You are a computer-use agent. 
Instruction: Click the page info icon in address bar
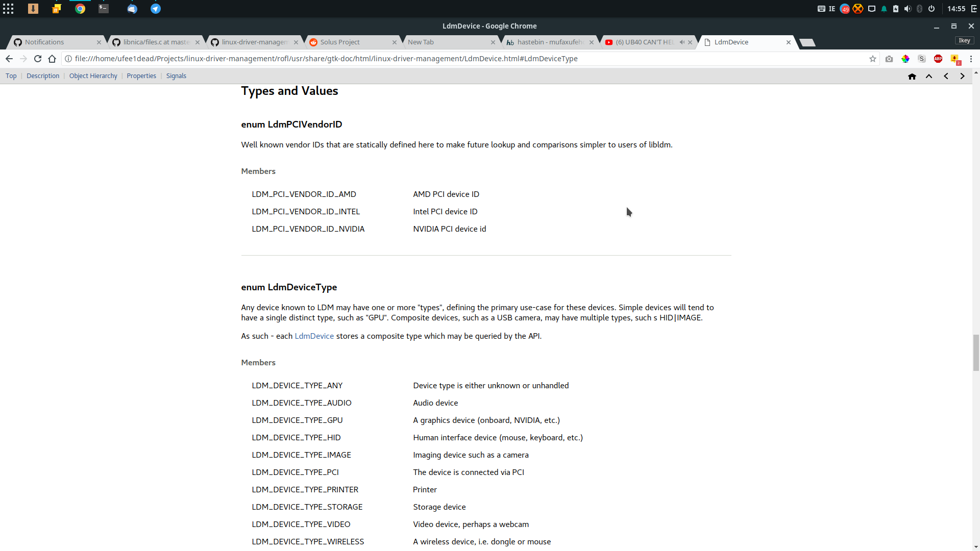coord(68,59)
